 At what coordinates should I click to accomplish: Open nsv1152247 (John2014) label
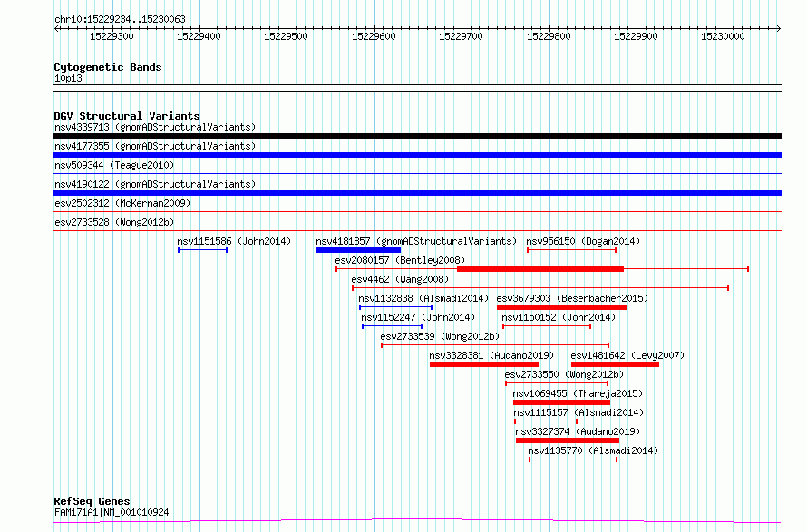[x=418, y=317]
